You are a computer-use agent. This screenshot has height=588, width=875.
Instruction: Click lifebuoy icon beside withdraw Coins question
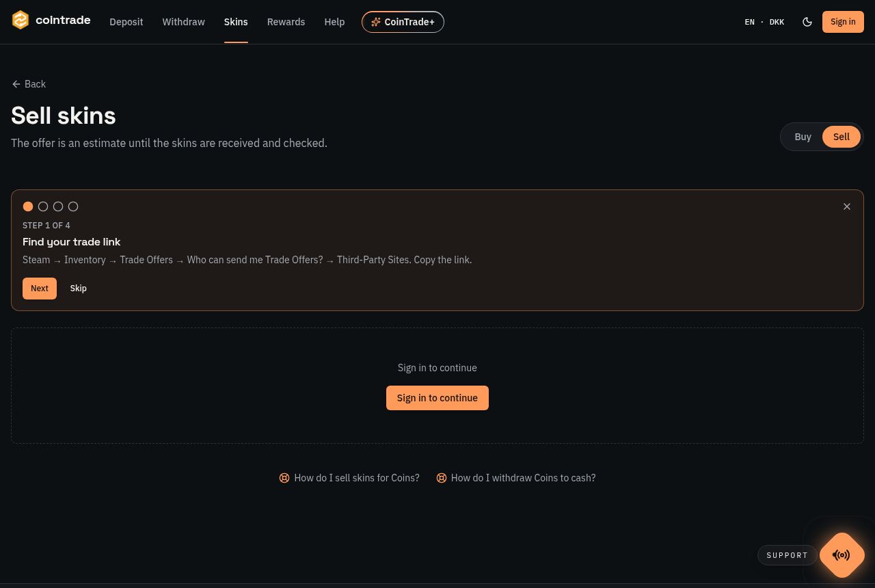click(x=442, y=478)
